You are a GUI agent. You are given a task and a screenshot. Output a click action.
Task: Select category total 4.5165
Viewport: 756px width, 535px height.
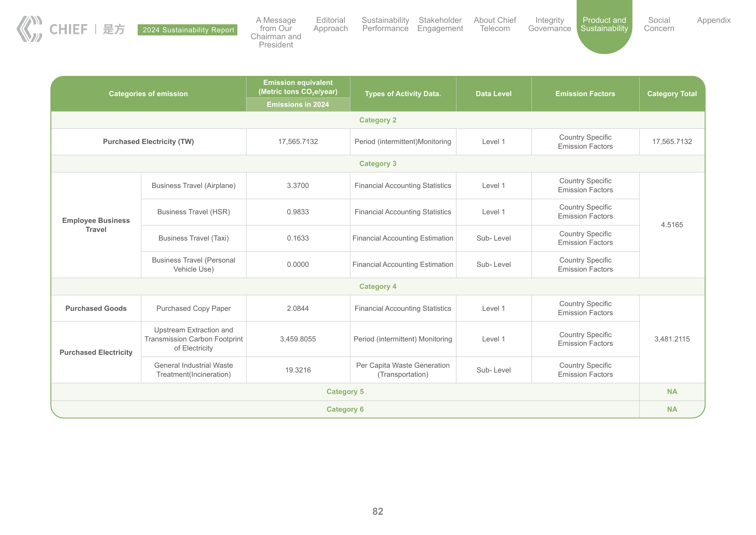pos(672,225)
